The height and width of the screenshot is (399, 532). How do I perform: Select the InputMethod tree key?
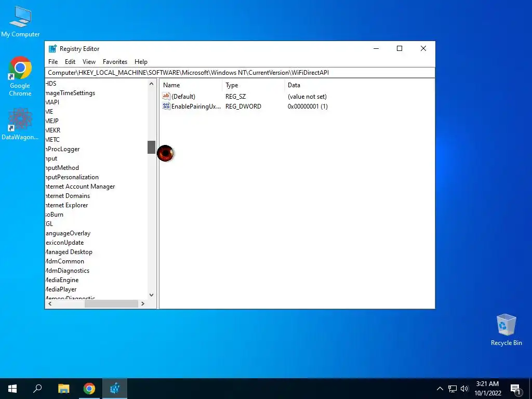[62, 168]
